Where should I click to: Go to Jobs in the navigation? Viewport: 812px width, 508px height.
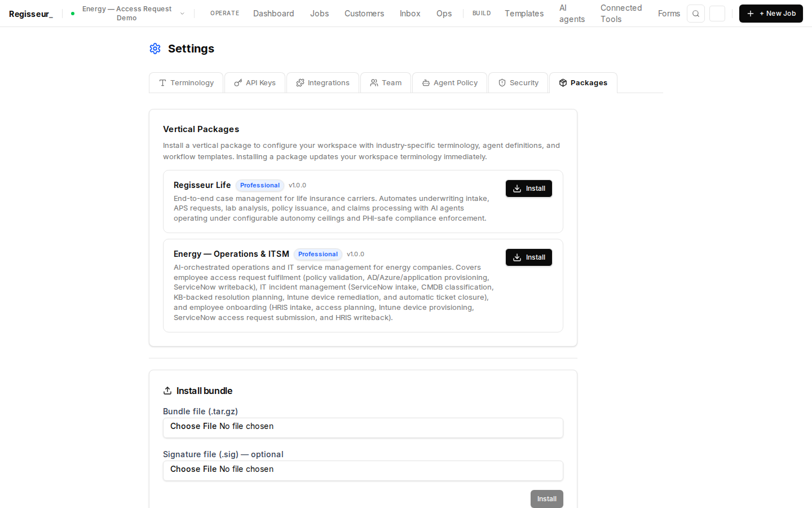point(319,14)
